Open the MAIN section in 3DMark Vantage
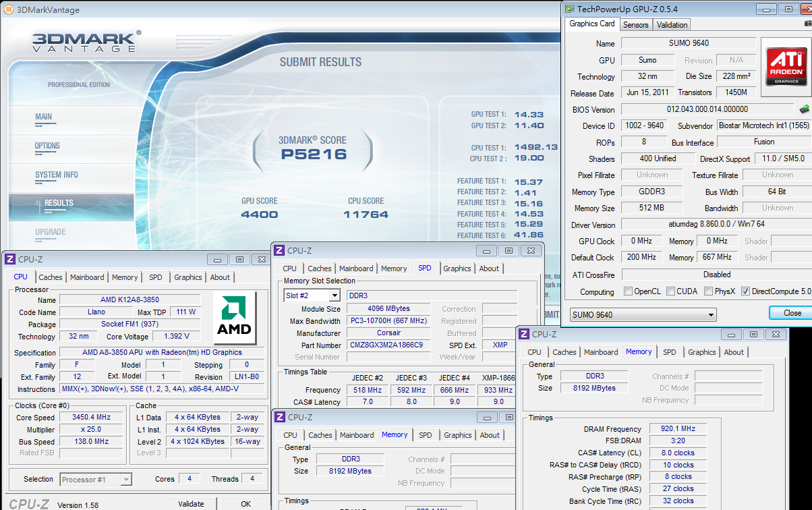Screen dimensions: 812x510 (43, 117)
